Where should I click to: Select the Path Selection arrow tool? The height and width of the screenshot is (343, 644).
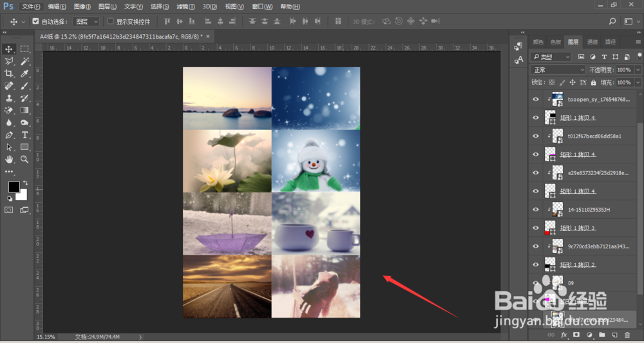click(x=8, y=147)
